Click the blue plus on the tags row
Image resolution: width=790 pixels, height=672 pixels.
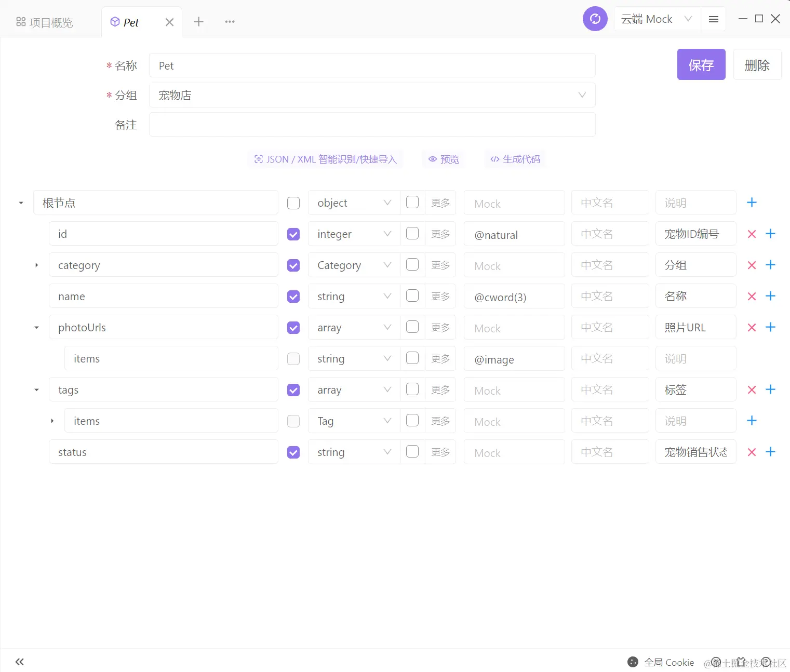pyautogui.click(x=771, y=389)
